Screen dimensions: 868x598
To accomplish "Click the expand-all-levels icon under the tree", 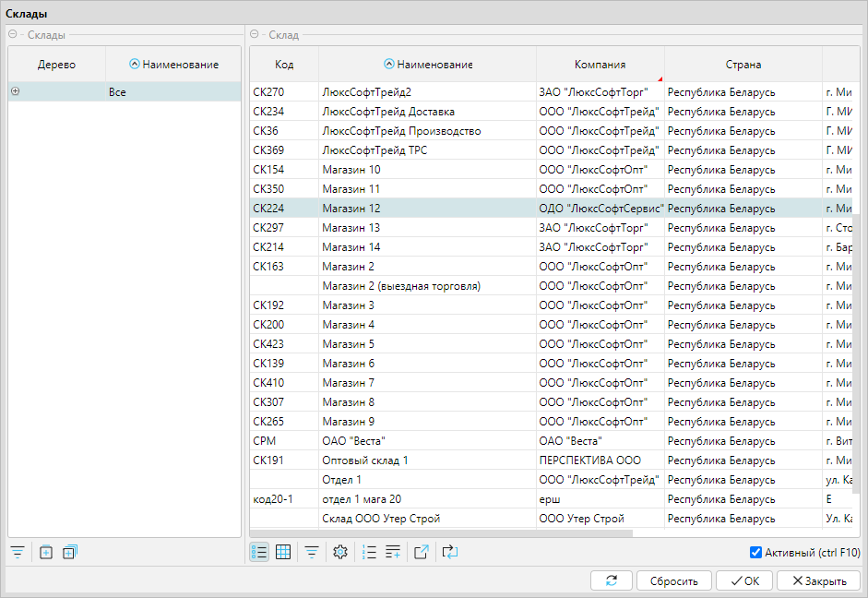I will click(x=70, y=552).
